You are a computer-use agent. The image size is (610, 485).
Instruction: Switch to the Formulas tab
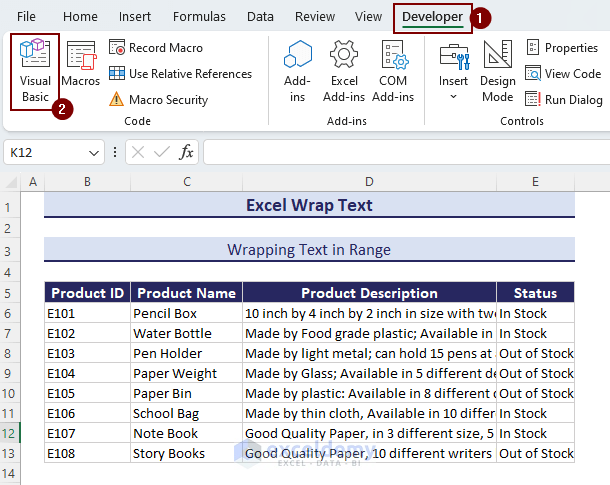pyautogui.click(x=199, y=17)
